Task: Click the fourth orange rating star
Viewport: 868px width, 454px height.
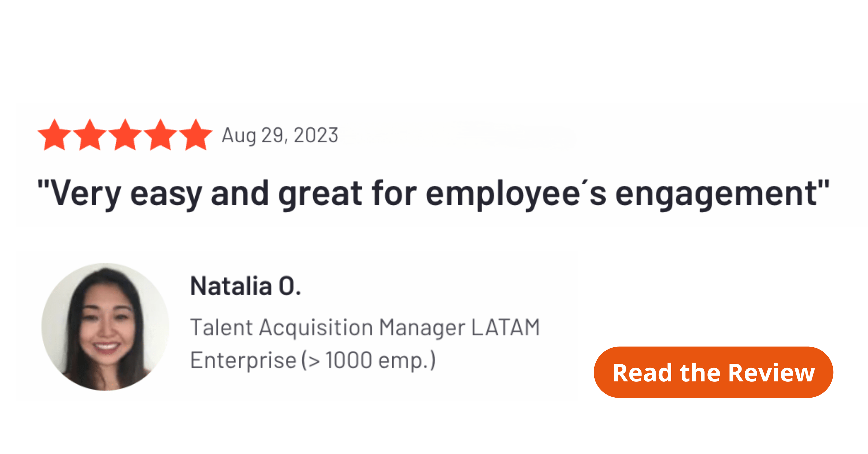Action: [x=160, y=135]
